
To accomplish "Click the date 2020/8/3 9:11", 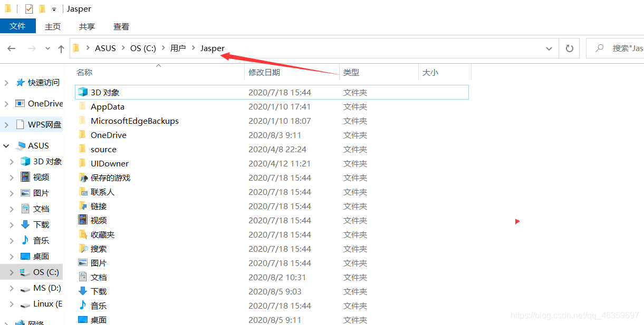I will [x=275, y=135].
